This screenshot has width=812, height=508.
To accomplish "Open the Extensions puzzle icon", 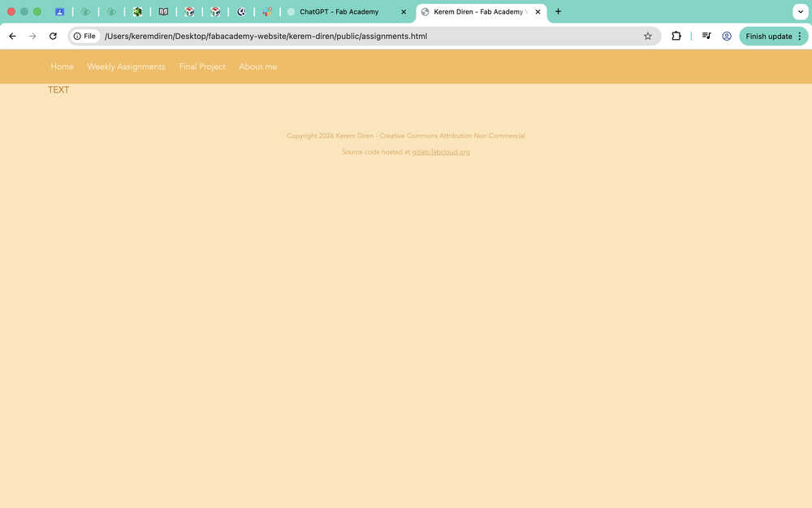I will 676,36.
